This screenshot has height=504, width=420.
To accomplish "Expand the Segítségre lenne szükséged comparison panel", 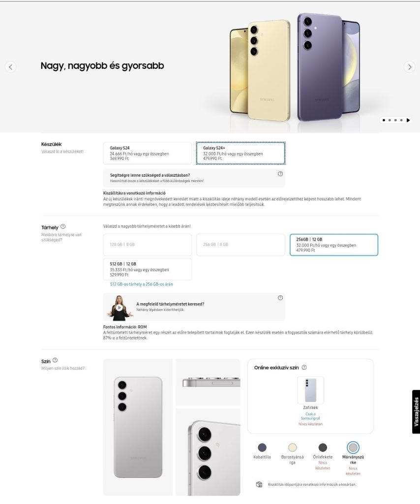I will tap(194, 178).
